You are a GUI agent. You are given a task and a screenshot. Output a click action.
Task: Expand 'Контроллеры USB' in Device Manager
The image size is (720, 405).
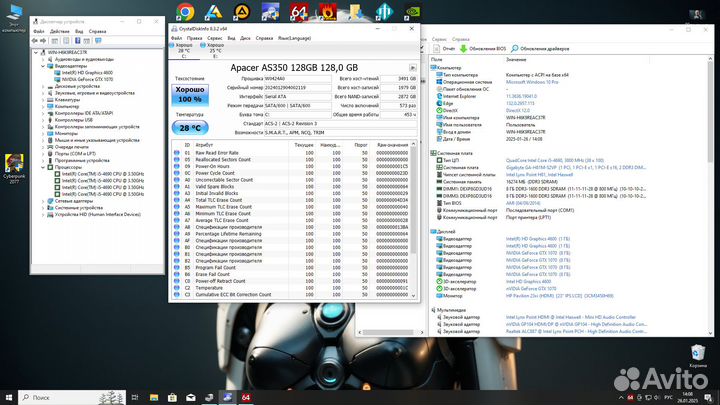43,120
